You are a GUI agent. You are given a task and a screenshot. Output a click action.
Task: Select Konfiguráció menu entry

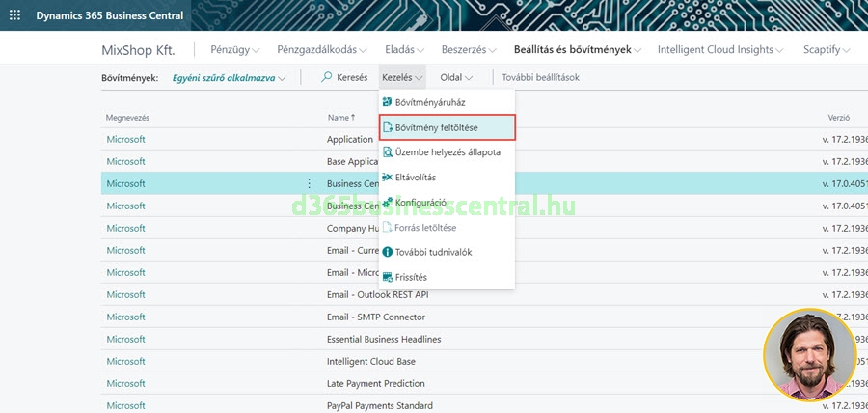coord(448,202)
